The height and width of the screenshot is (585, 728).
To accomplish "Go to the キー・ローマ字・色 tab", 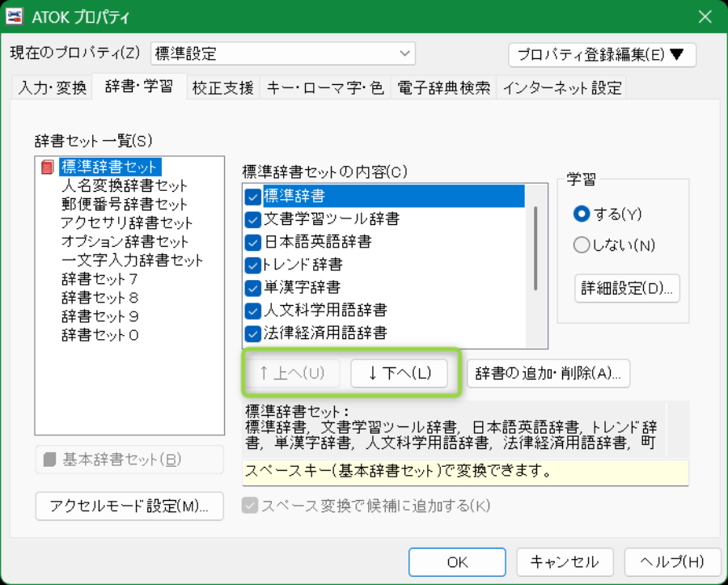I will click(325, 87).
